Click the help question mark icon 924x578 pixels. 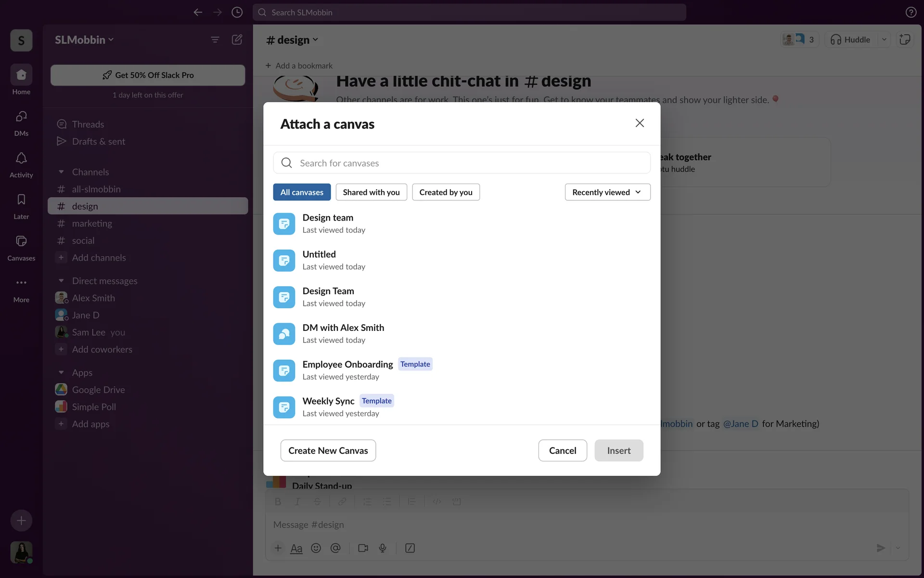(911, 13)
